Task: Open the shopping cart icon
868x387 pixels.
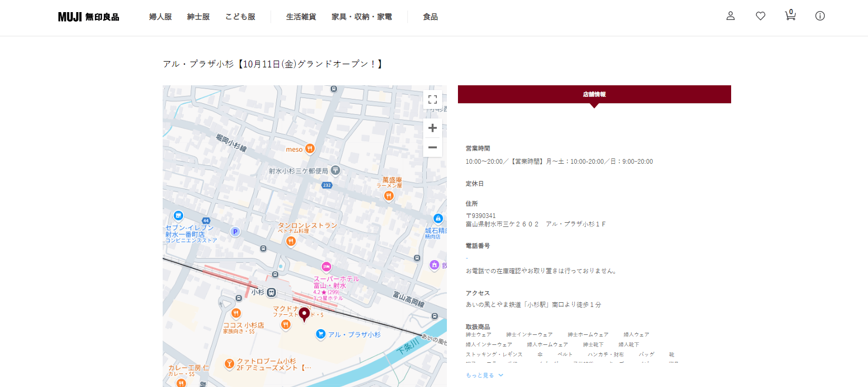Action: 790,15
